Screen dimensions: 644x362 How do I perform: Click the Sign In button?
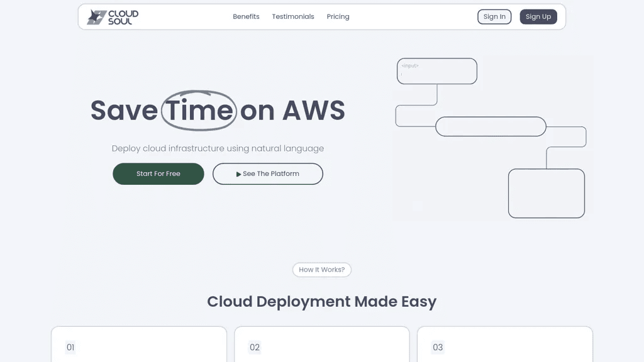494,17
